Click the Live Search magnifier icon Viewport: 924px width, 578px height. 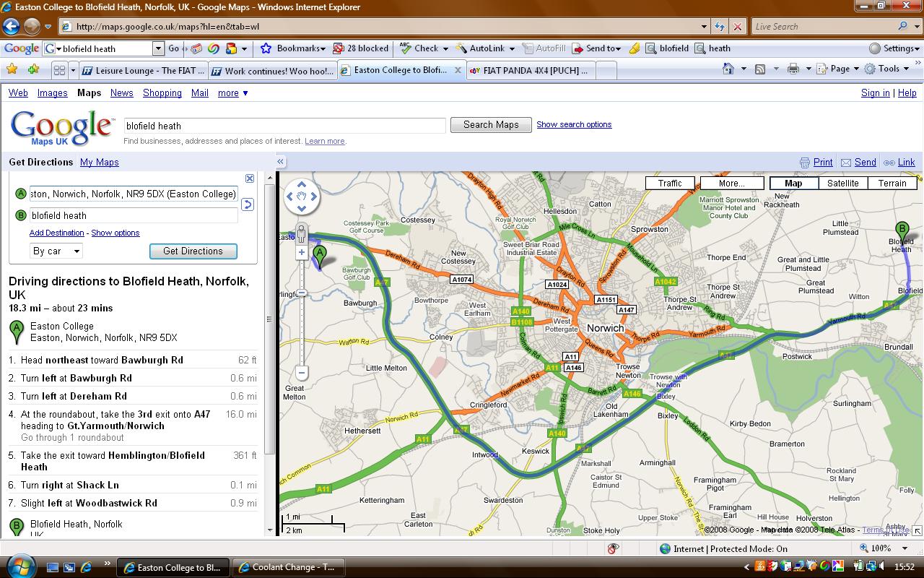[x=902, y=27]
